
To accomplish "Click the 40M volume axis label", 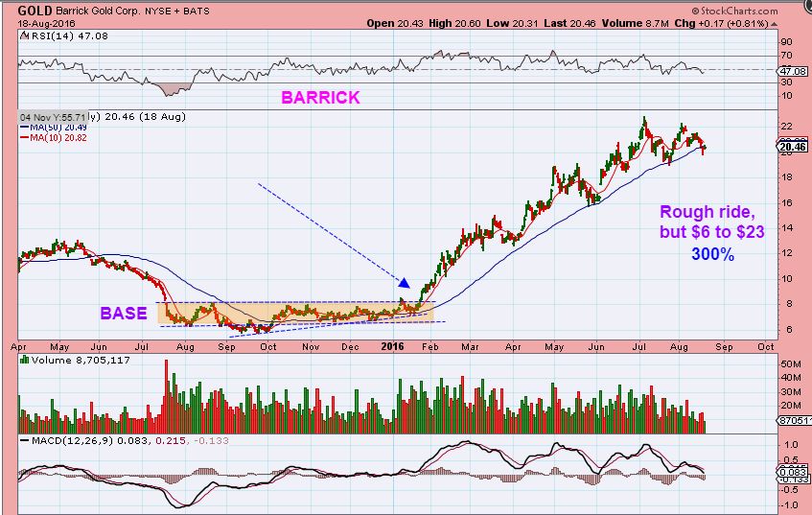I will click(791, 378).
